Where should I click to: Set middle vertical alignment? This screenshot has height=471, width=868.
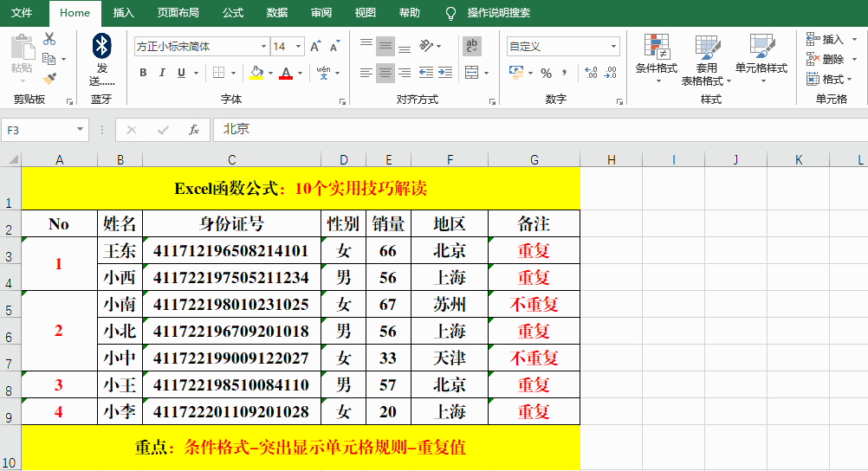pyautogui.click(x=385, y=46)
